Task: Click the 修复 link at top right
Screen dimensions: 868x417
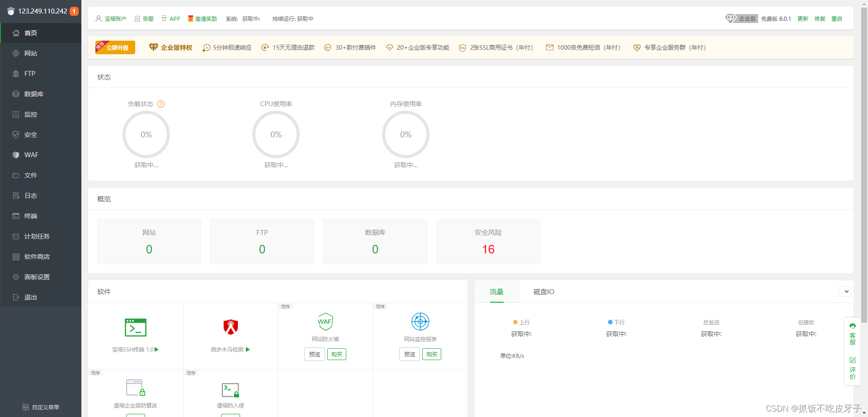Action: coord(820,19)
